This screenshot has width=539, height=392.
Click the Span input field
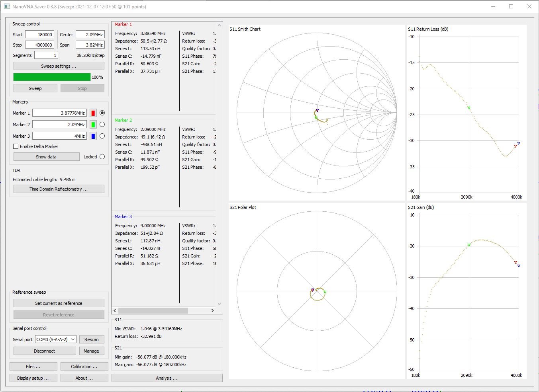click(90, 45)
